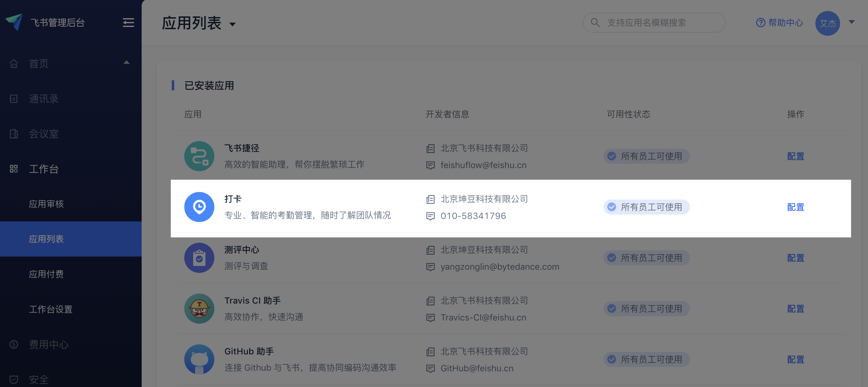Focus the app name search field
868x387 pixels.
click(x=654, y=23)
